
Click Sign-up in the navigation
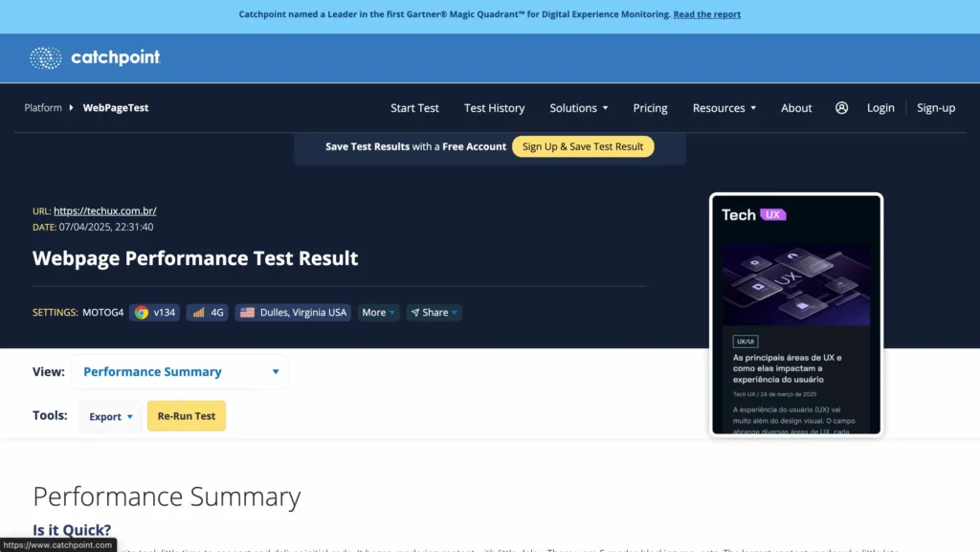point(936,108)
